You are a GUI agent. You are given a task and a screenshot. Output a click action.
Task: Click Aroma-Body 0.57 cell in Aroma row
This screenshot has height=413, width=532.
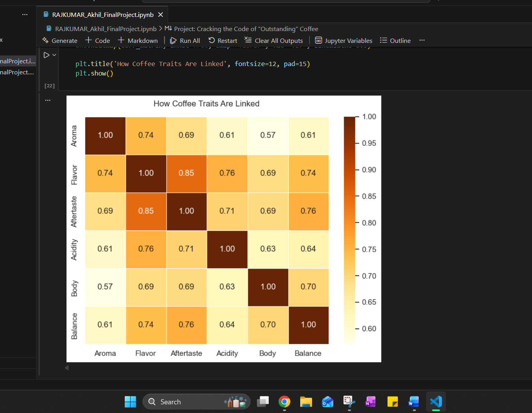(x=268, y=136)
